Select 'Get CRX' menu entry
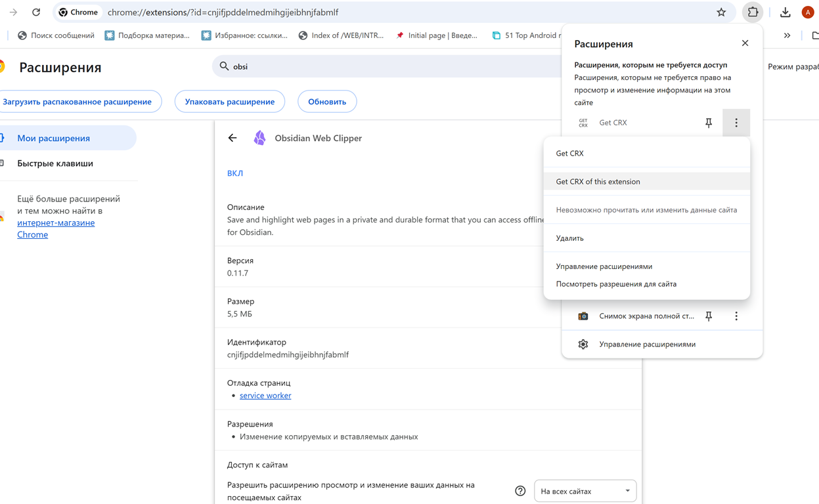Screen dimensions: 819x504 (x=647, y=153)
